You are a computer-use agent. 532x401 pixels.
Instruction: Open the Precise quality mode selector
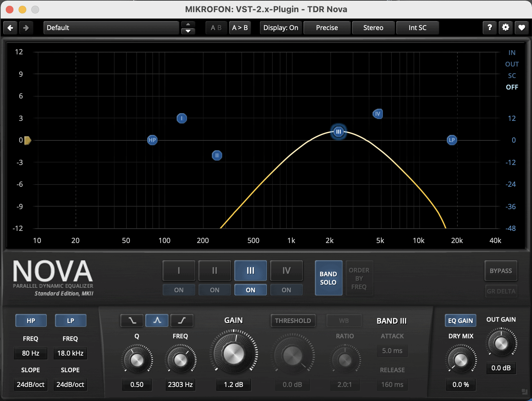point(327,28)
